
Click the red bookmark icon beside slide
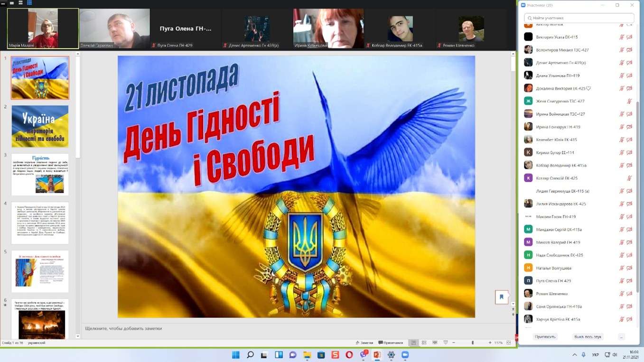502,297
